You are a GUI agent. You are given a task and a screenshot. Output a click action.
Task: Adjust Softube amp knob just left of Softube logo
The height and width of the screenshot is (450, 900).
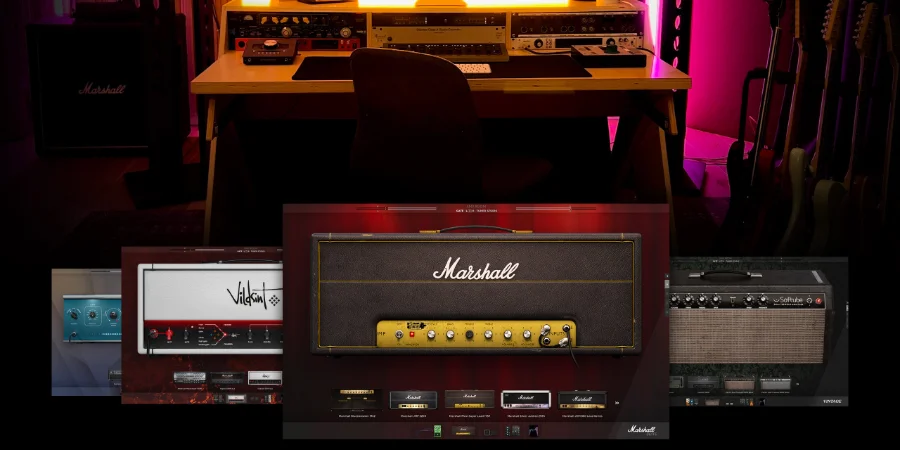pyautogui.click(x=763, y=299)
